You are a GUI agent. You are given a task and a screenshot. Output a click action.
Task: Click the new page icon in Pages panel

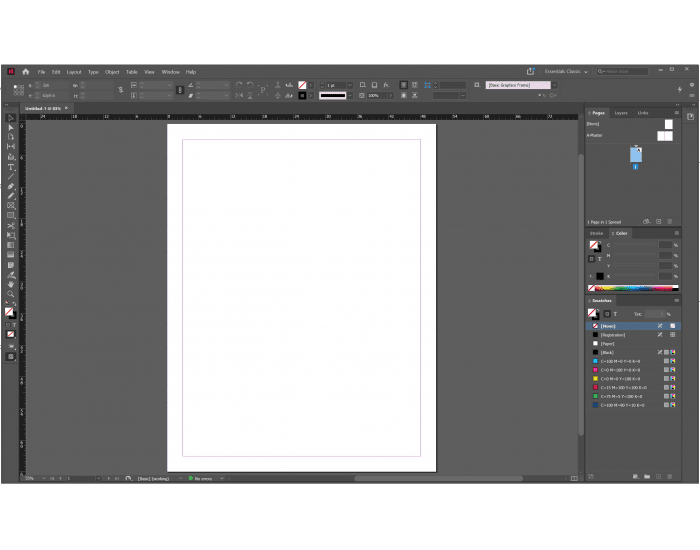(x=658, y=222)
